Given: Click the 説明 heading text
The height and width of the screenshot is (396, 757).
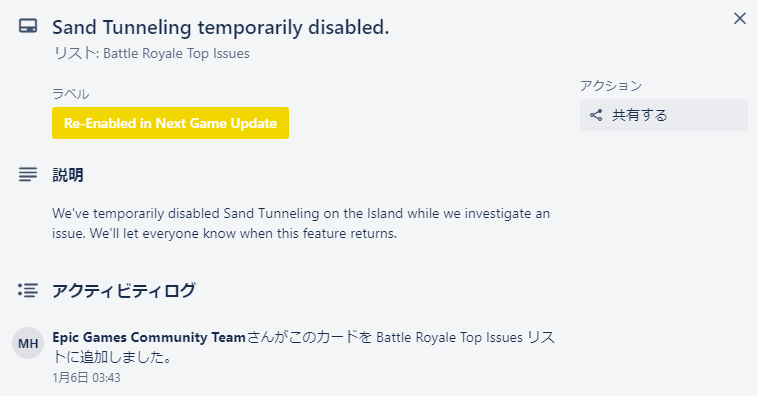Looking at the screenshot, I should [68, 175].
